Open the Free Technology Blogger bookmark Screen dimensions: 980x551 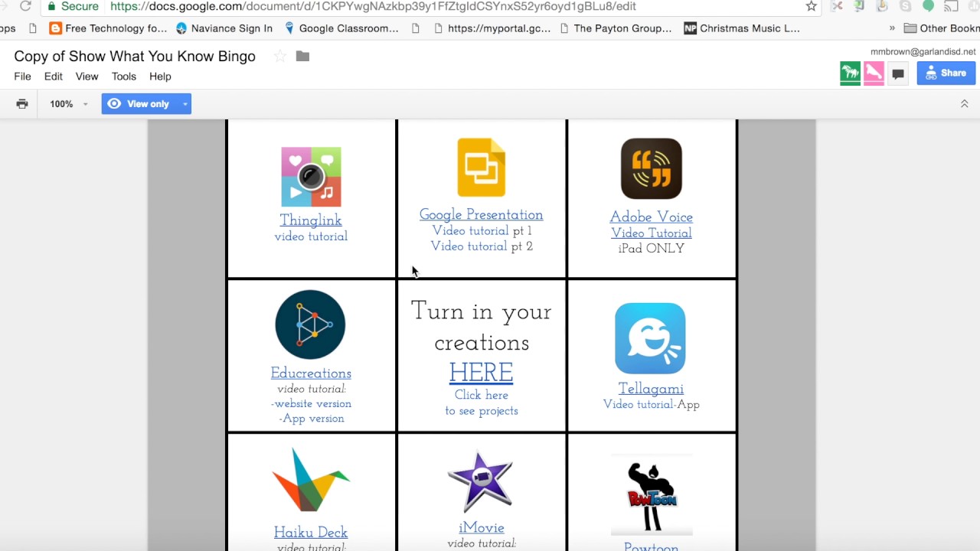pos(108,28)
